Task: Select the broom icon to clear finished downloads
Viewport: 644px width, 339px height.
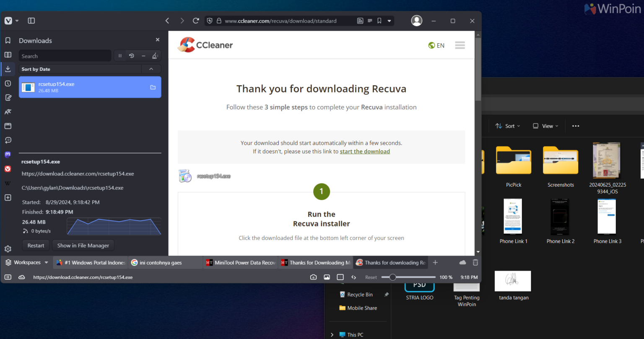Action: 154,55
